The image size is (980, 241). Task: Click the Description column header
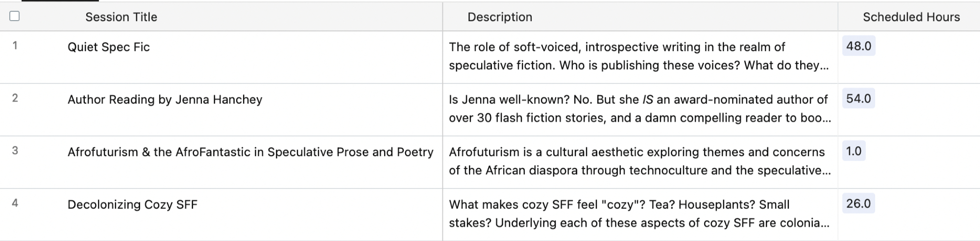(499, 17)
